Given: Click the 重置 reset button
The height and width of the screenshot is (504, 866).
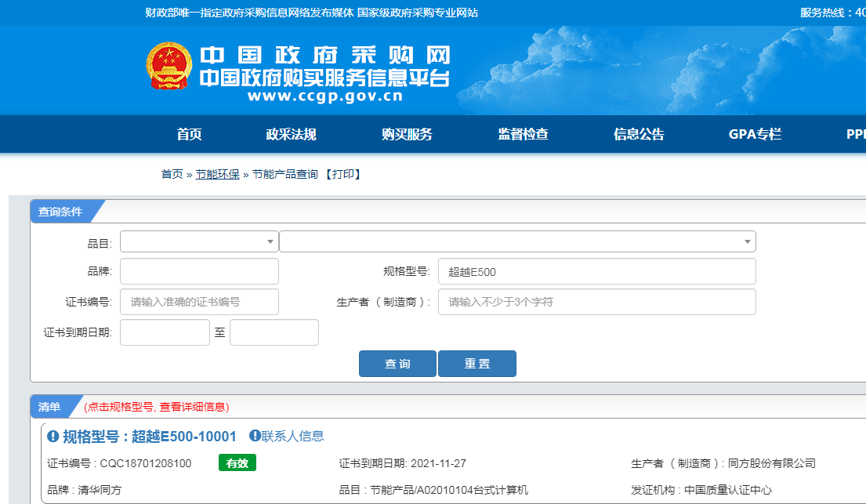Looking at the screenshot, I should [x=477, y=364].
